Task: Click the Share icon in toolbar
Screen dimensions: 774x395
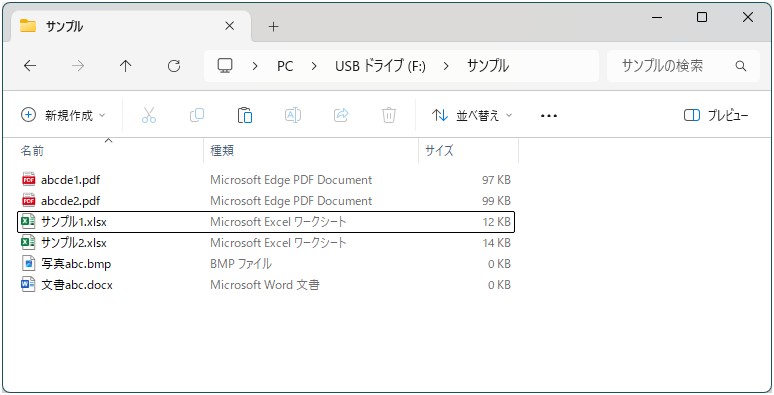Action: [x=341, y=115]
